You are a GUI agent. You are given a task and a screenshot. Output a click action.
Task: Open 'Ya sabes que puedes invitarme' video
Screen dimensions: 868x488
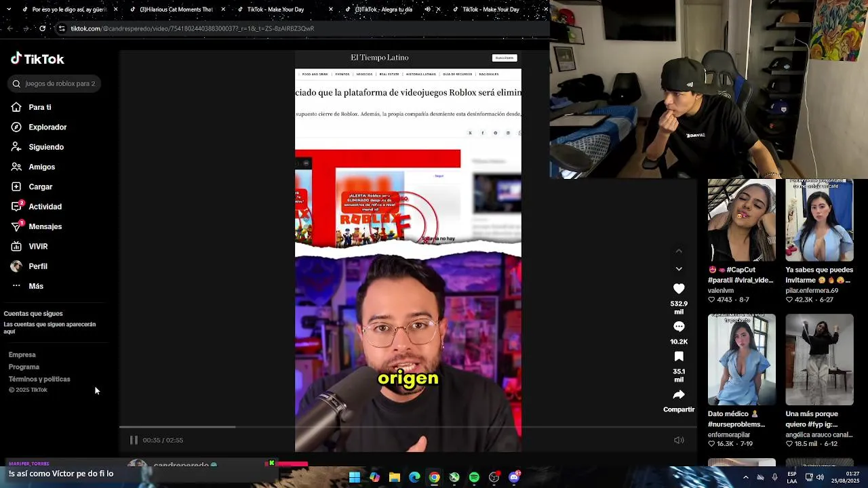pyautogui.click(x=820, y=220)
